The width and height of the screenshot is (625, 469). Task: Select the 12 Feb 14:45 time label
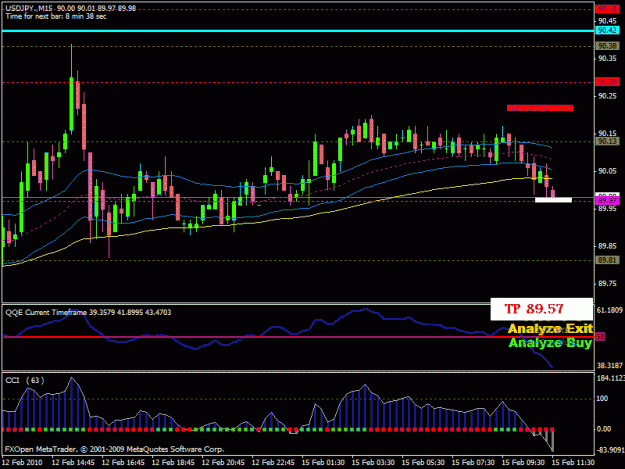click(73, 463)
